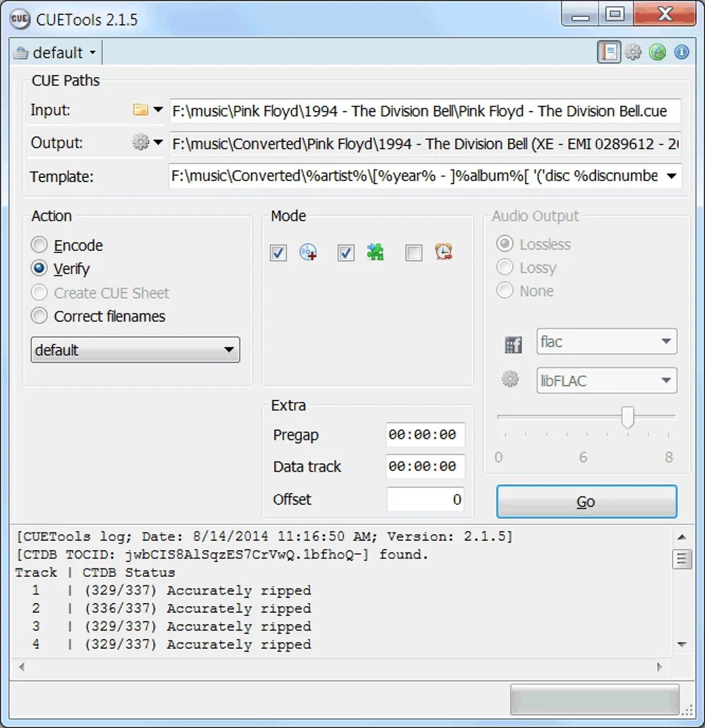Screen dimensions: 705x728
Task: Click the log vertical scrollbar thumb
Action: click(682, 559)
